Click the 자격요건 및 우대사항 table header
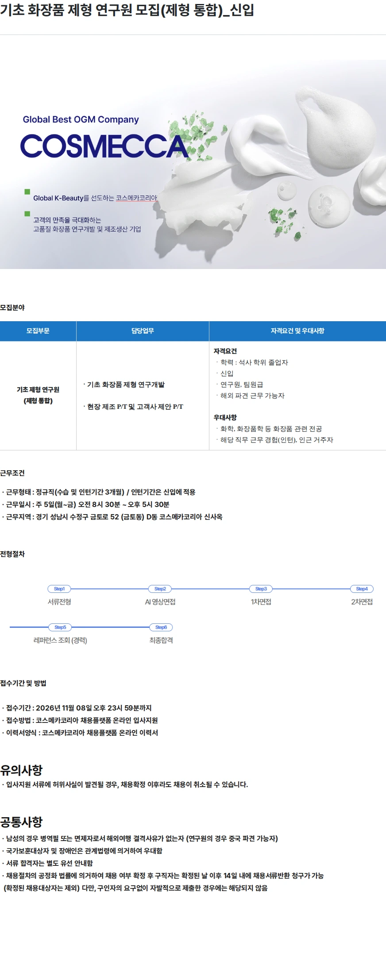Viewport: 386px width, 980px height. pyautogui.click(x=297, y=331)
